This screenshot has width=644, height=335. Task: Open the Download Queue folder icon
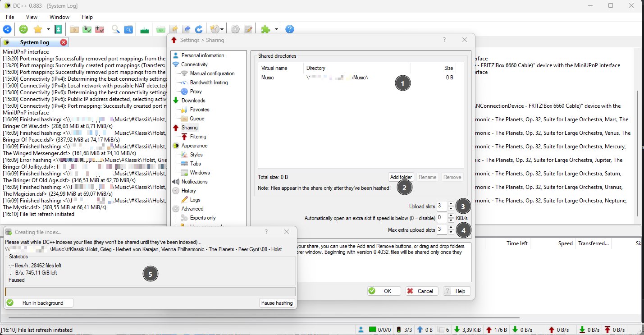(74, 29)
